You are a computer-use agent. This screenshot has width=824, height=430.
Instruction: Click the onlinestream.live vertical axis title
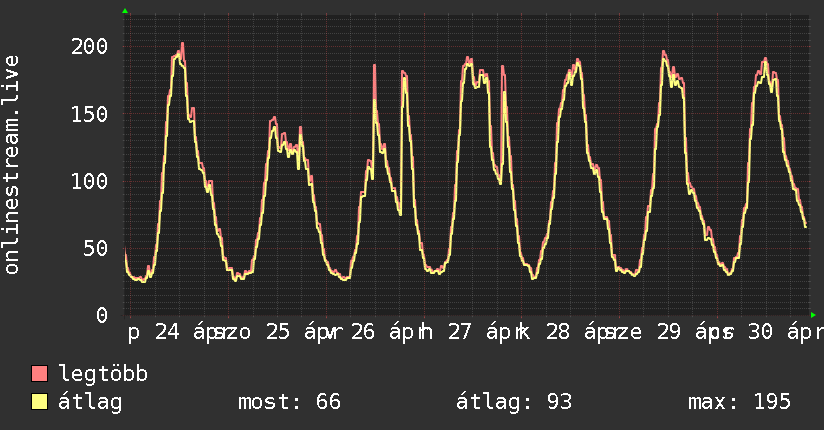[x=12, y=165]
